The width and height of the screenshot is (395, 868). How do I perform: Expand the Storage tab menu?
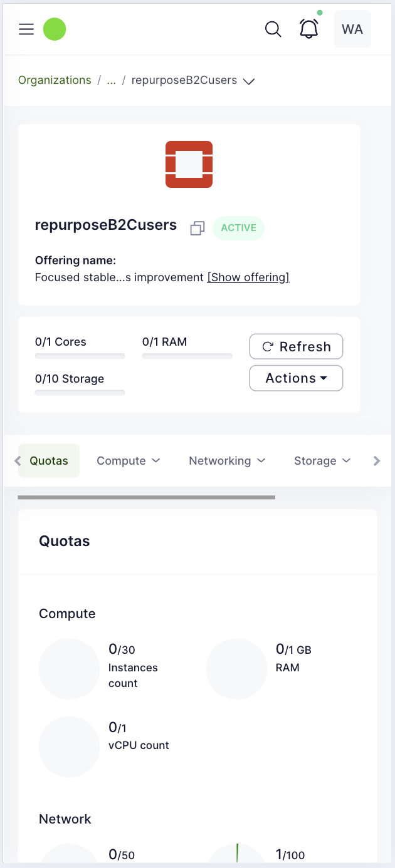pyautogui.click(x=322, y=461)
